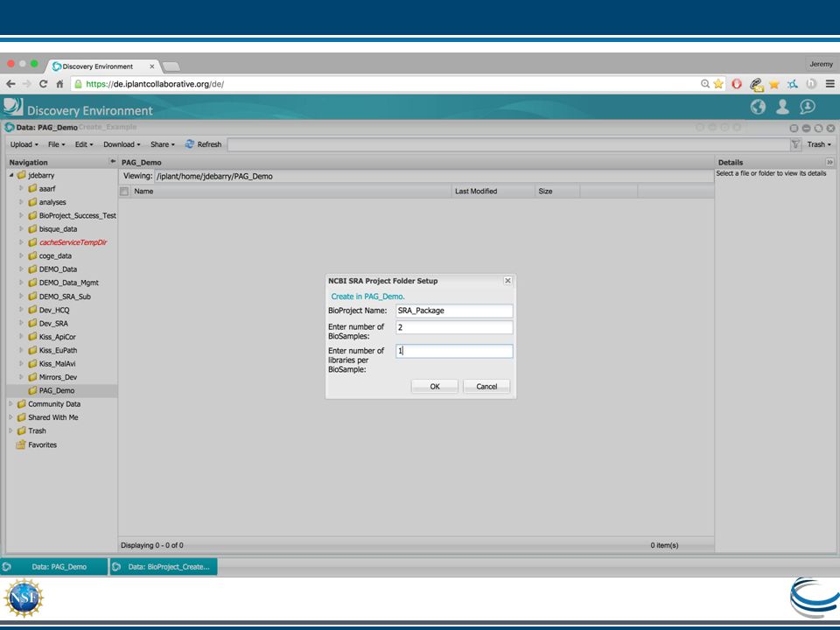Screen dimensions: 840x630
Task: Open the user profile icon in header
Action: [x=782, y=107]
